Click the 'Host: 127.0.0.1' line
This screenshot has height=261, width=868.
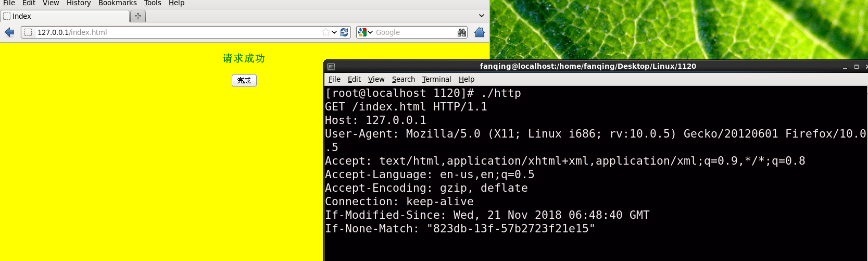pos(375,120)
